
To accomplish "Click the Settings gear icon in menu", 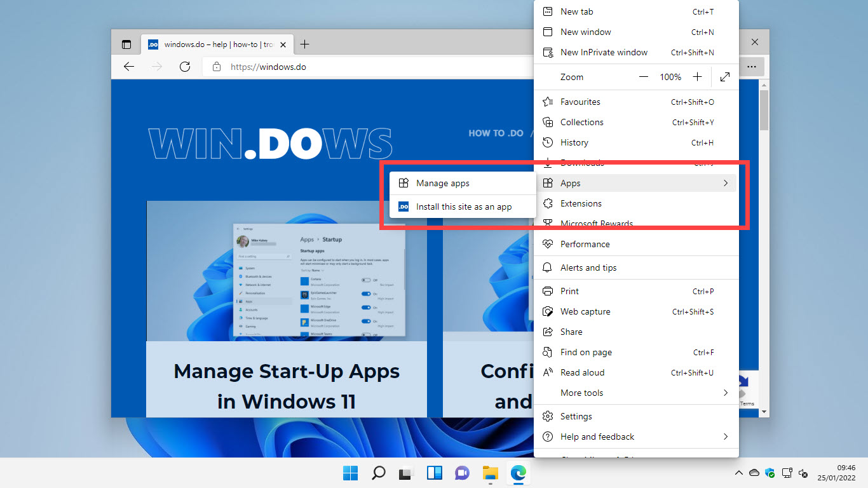I will click(x=548, y=416).
